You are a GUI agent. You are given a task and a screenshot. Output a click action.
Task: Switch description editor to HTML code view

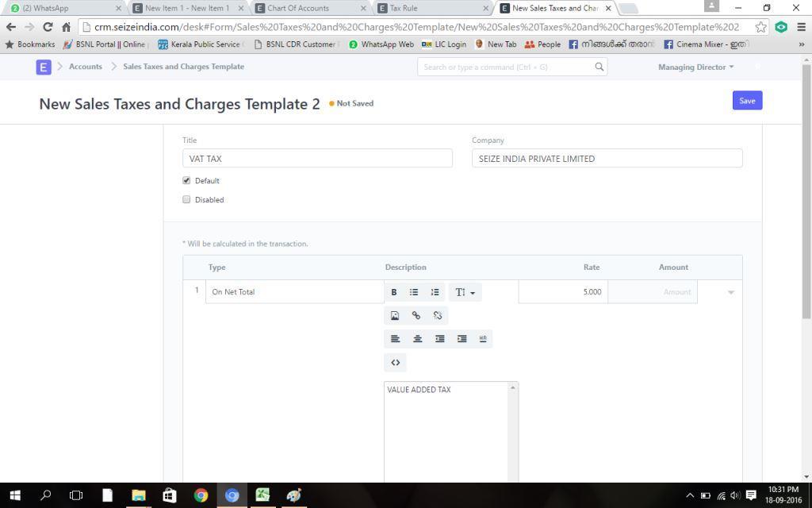click(x=395, y=363)
